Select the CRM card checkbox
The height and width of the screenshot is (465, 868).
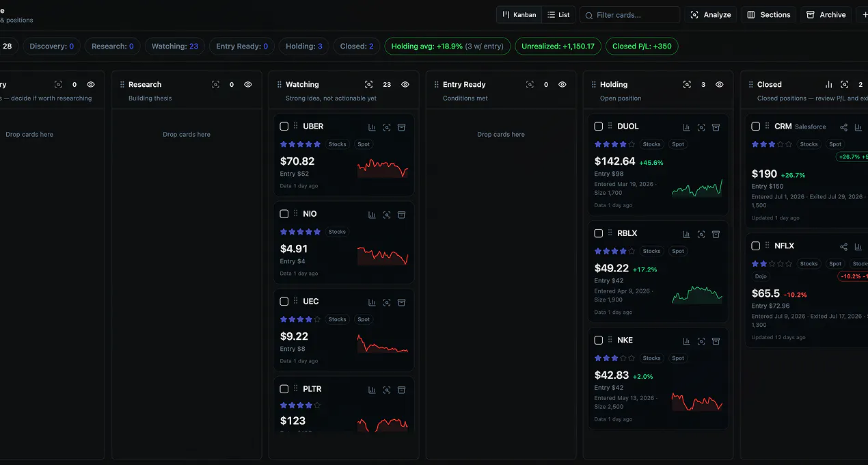coord(756,127)
